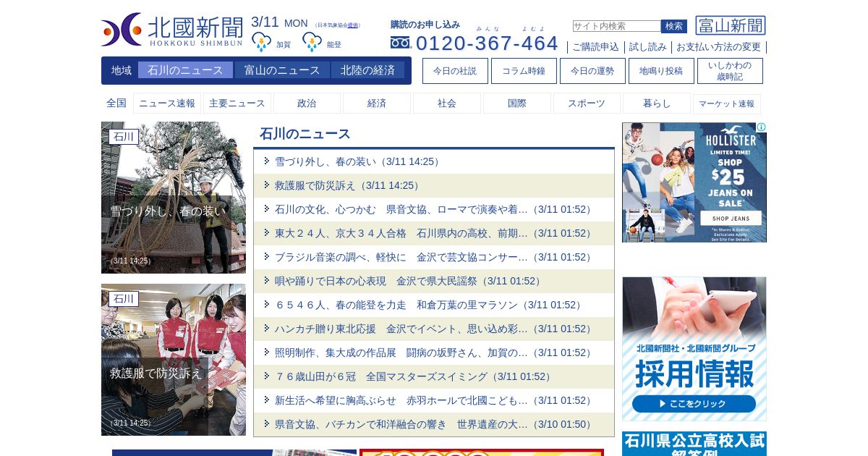The image size is (868, 456).
Task: Open the Noto weather icon
Action: [x=312, y=42]
